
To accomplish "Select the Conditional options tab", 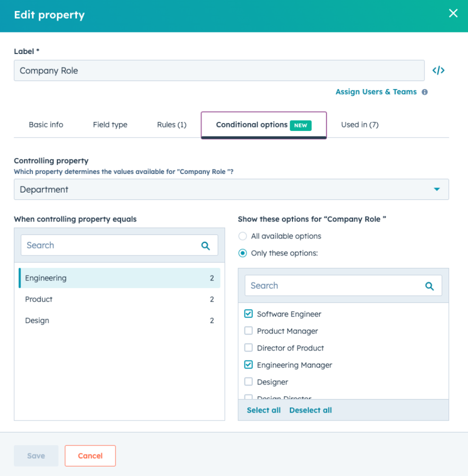I will 263,125.
